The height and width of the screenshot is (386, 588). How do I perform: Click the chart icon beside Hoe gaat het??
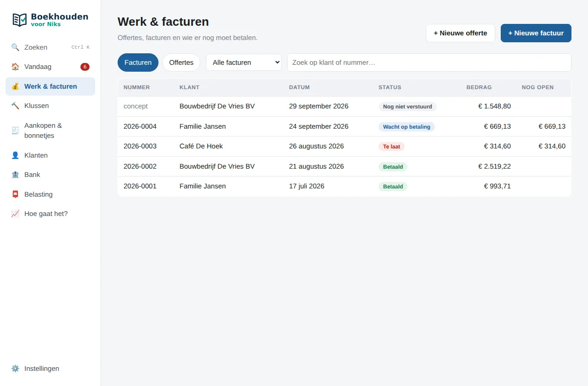(15, 214)
